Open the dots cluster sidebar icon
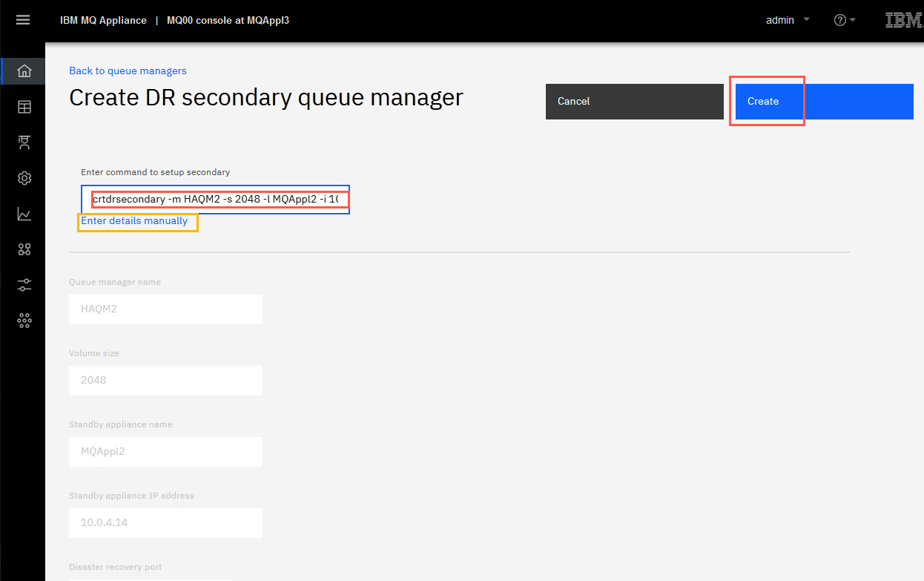The height and width of the screenshot is (581, 924). pyautogui.click(x=24, y=321)
